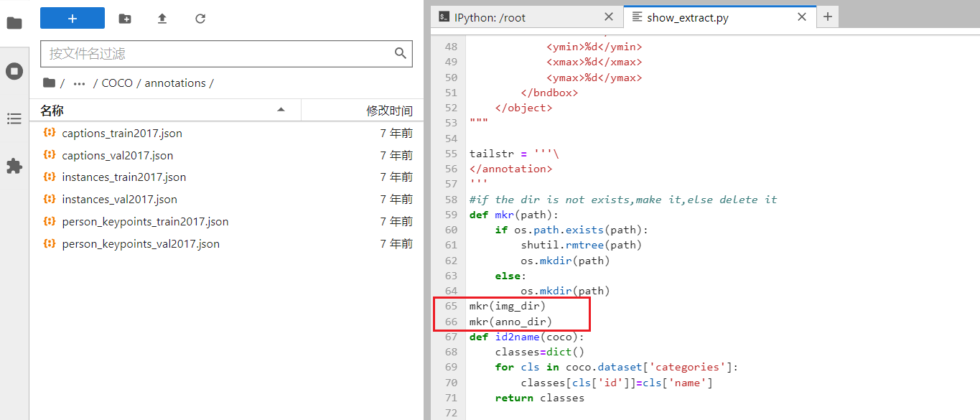This screenshot has height=420, width=980.
Task: Open a new tab with the + button
Action: (827, 16)
